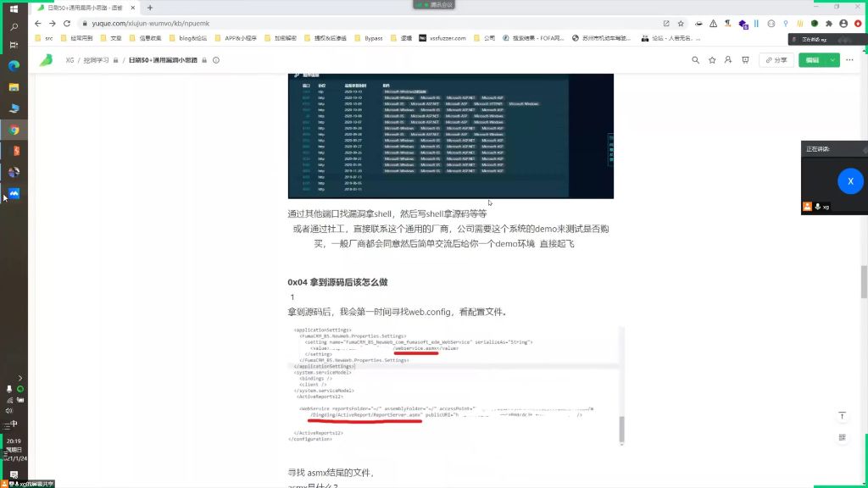Open the Chrome extensions puzzle icon

tap(829, 23)
